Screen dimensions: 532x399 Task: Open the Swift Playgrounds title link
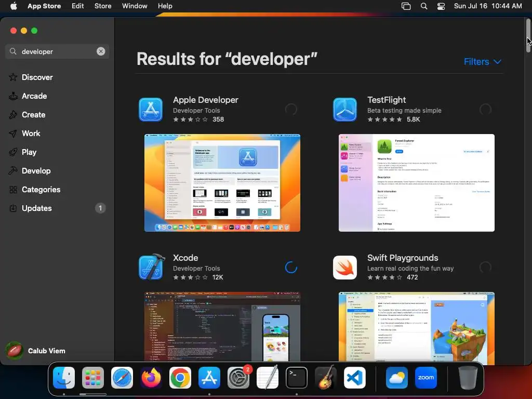pyautogui.click(x=403, y=258)
